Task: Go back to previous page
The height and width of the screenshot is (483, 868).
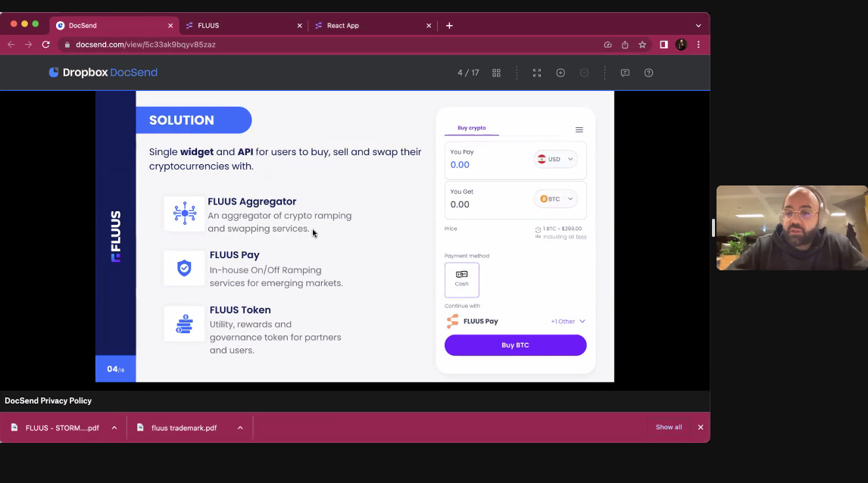Action: tap(11, 44)
